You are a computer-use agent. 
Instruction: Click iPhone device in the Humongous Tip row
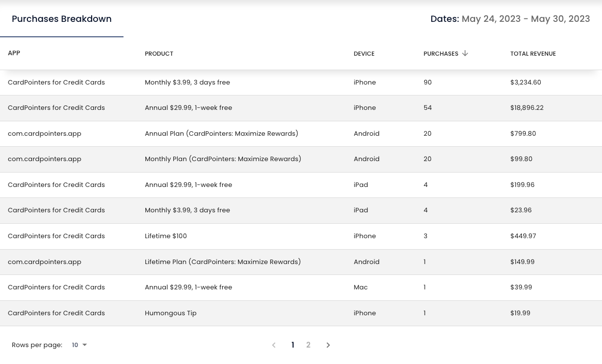coord(365,313)
